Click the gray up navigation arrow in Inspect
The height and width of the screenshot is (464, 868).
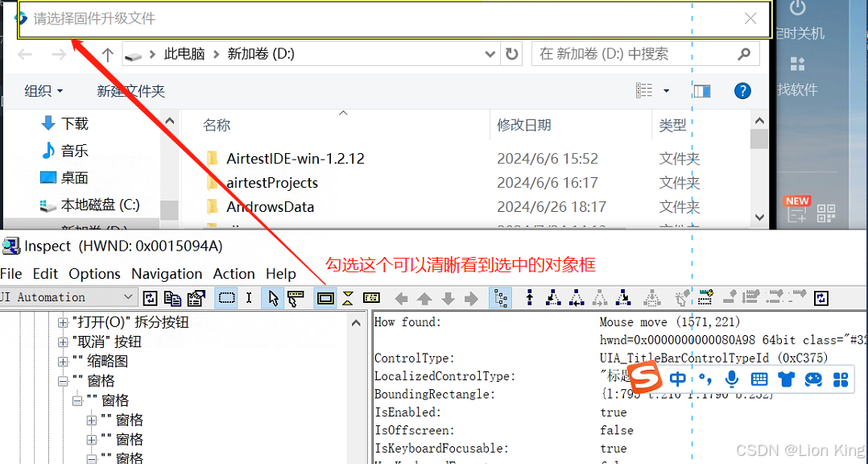[424, 299]
